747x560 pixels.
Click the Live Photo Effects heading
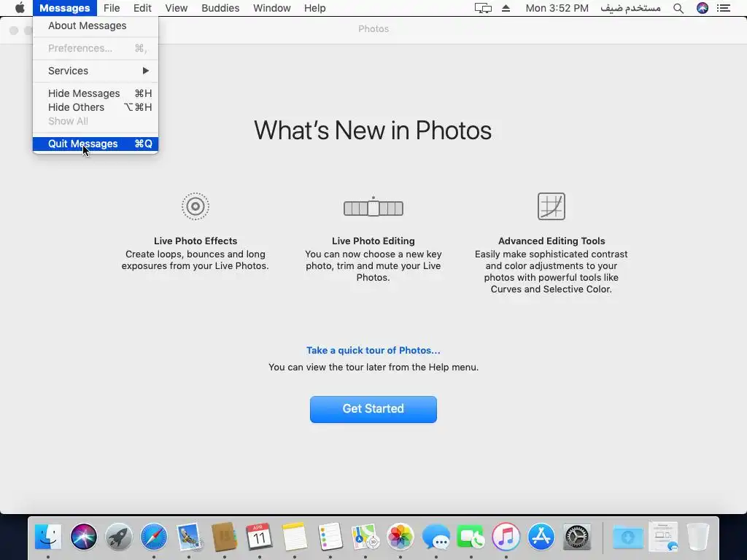[196, 241]
